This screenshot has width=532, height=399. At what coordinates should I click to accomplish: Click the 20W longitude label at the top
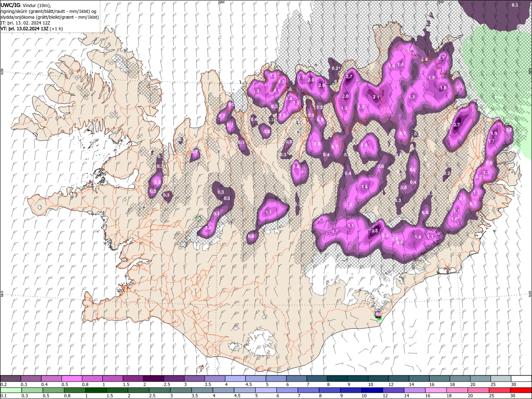coord(221,2)
